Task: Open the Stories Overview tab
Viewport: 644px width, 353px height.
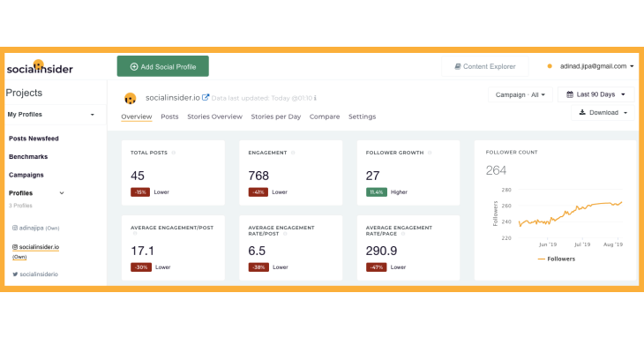Action: (x=214, y=116)
